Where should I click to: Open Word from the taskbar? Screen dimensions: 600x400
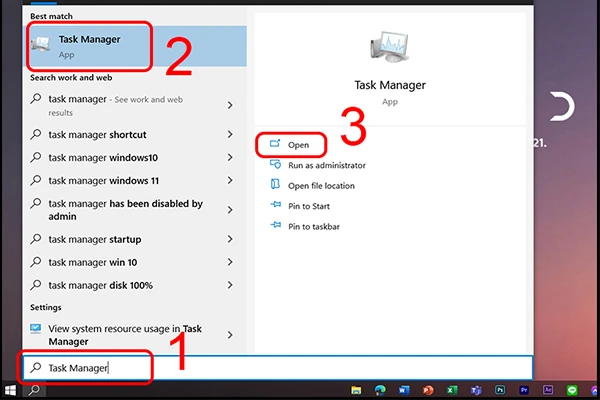point(404,390)
